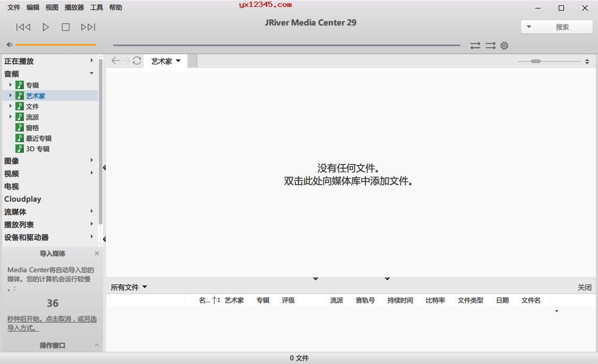Collapse the 音频 section
The image size is (598, 364).
(91, 73)
